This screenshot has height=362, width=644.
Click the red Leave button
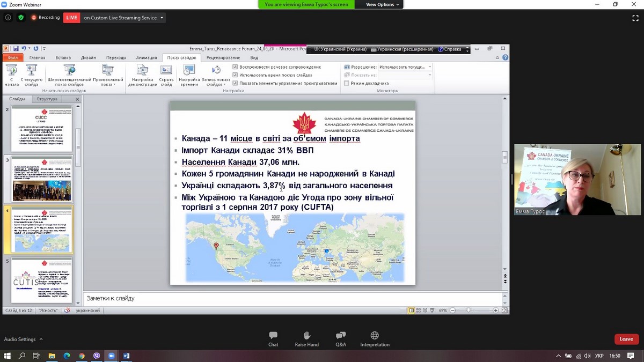(x=626, y=339)
